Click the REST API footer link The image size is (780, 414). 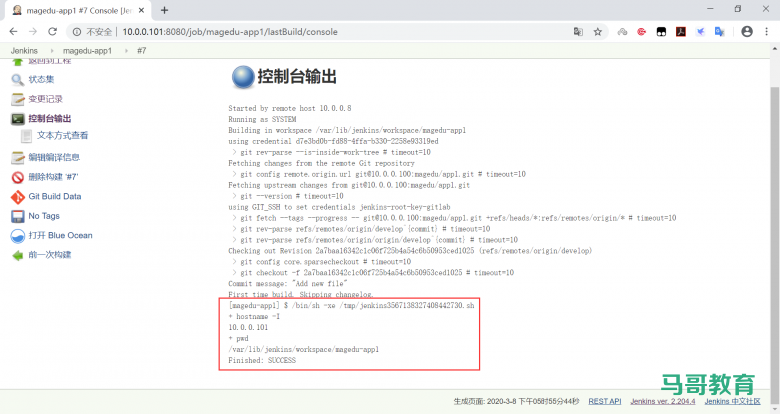605,401
